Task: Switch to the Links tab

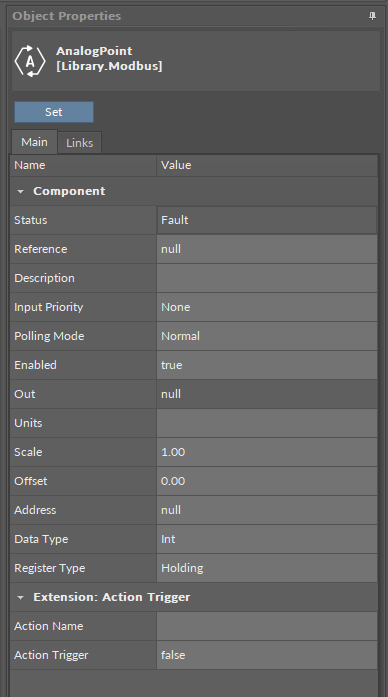Action: [x=80, y=143]
